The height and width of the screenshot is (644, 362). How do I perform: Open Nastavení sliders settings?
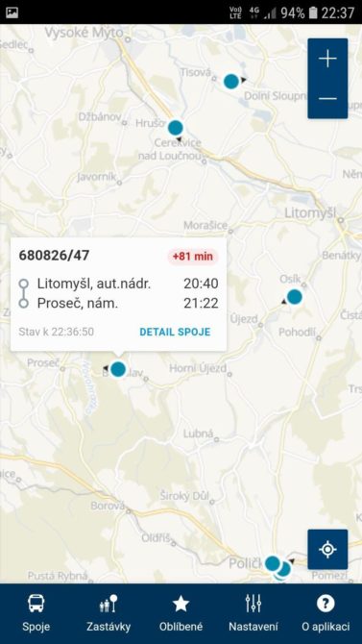pyautogui.click(x=253, y=613)
